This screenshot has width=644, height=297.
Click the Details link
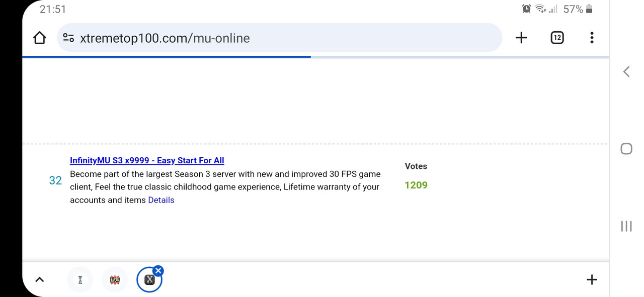pyautogui.click(x=161, y=200)
